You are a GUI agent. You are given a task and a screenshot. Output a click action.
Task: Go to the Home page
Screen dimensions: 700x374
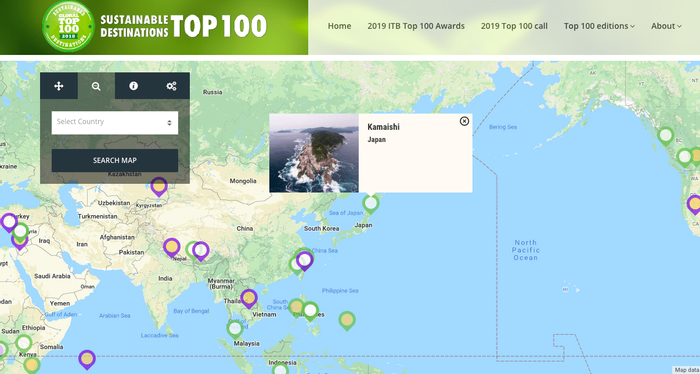339,26
